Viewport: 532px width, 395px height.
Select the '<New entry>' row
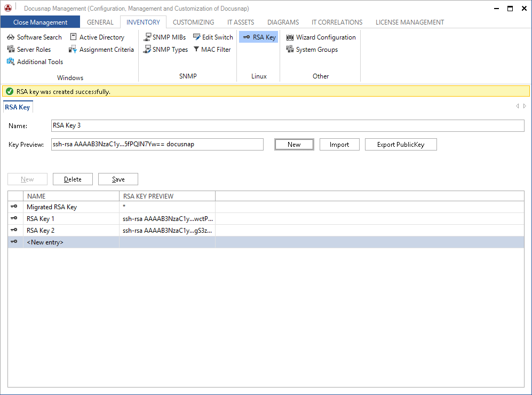(266, 242)
